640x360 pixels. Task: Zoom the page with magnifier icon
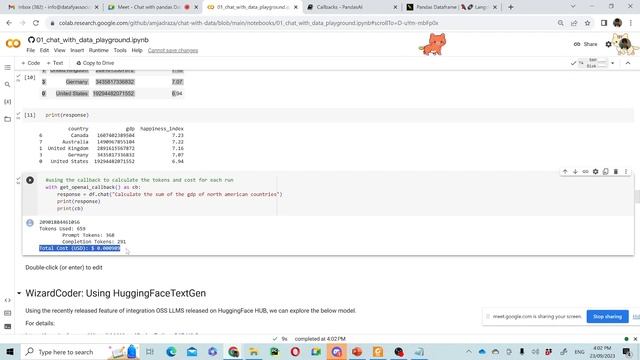point(560,23)
